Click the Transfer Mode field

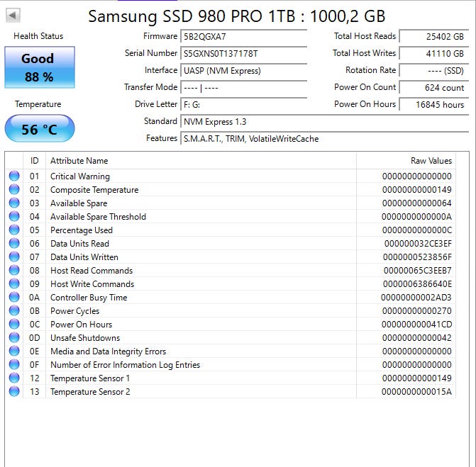tap(244, 87)
